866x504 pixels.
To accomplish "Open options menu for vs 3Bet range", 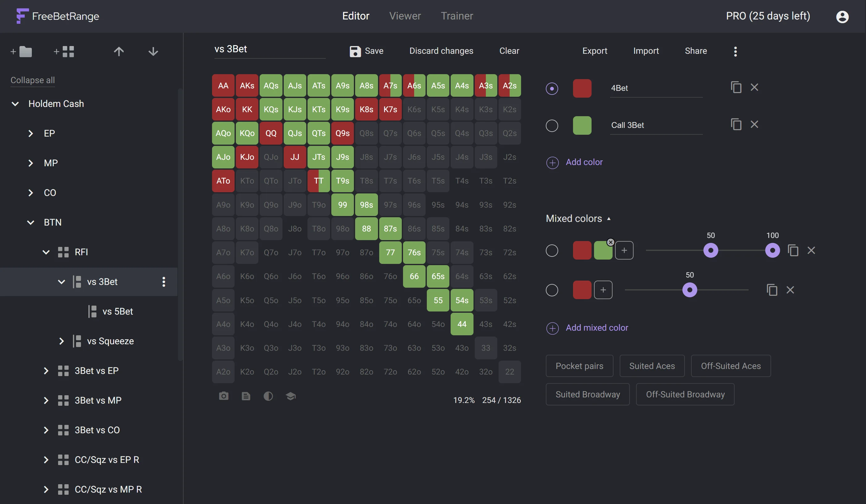I will pos(163,282).
